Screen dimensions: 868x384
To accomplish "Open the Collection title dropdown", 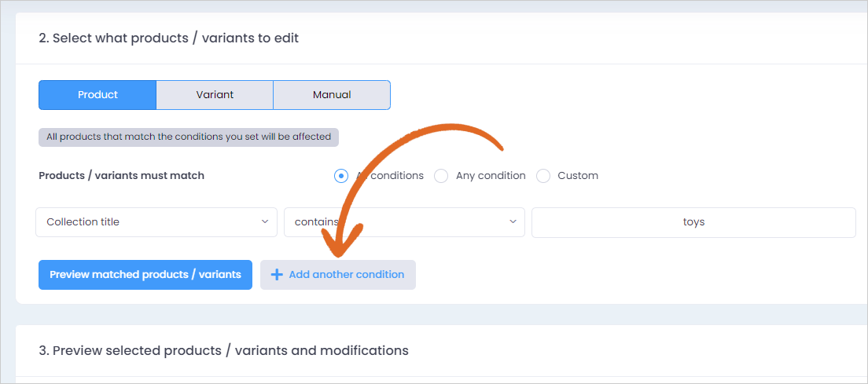I will [x=156, y=222].
